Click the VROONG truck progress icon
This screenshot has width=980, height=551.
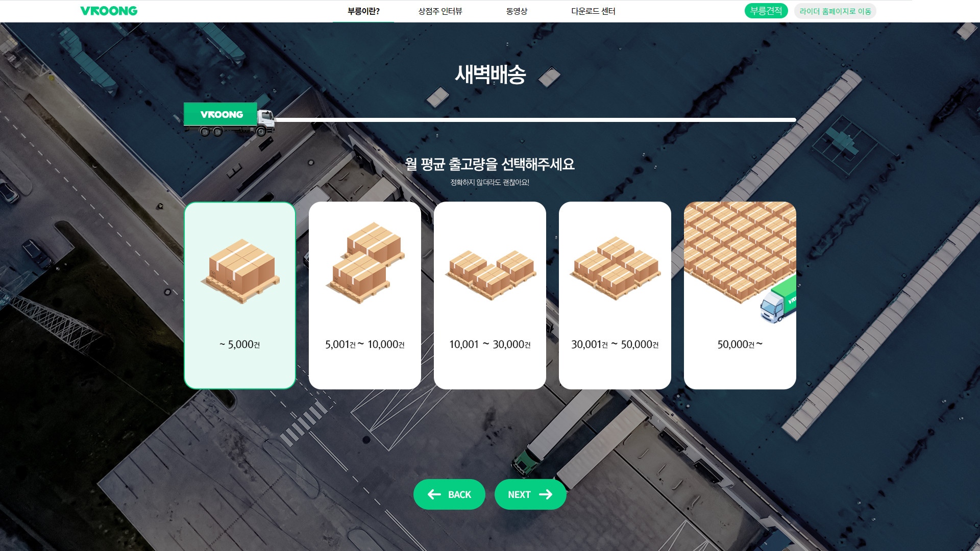pyautogui.click(x=229, y=120)
